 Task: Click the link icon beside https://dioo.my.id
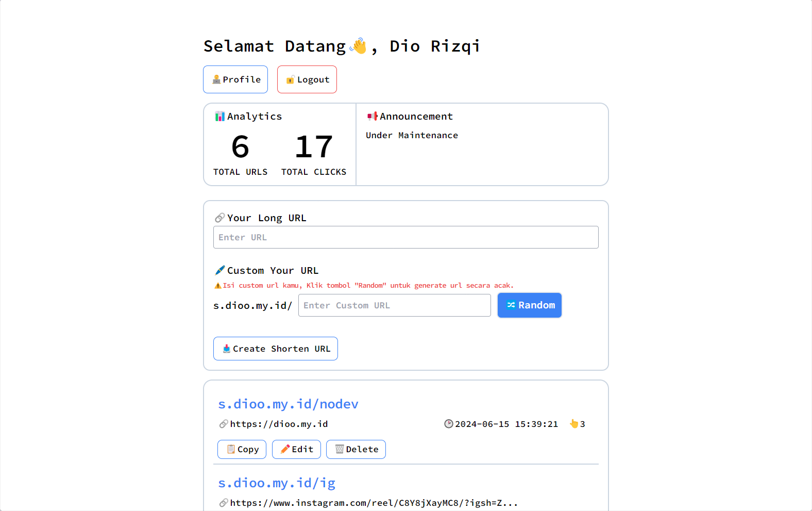[224, 424]
